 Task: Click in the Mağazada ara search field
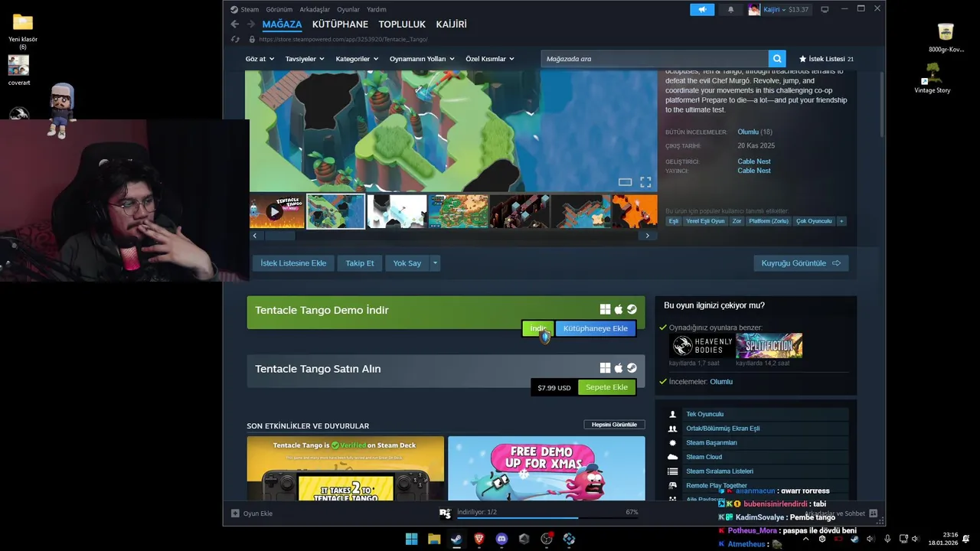coord(655,59)
